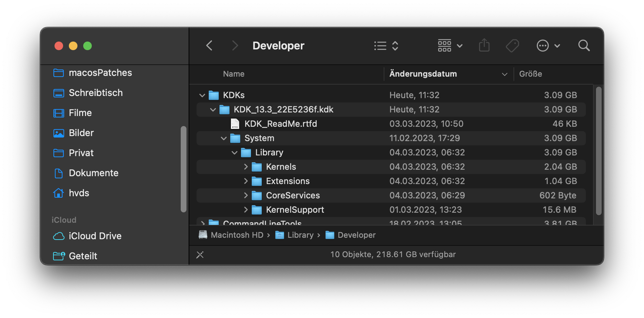
Task: Open the search magnifier icon
Action: (x=584, y=45)
